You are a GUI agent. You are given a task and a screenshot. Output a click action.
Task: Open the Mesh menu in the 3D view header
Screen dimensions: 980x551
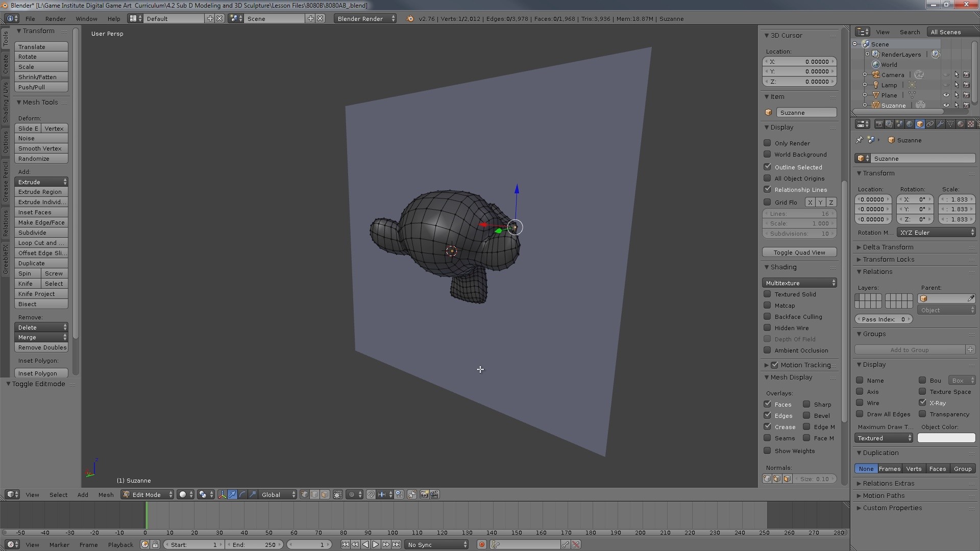[x=106, y=494]
